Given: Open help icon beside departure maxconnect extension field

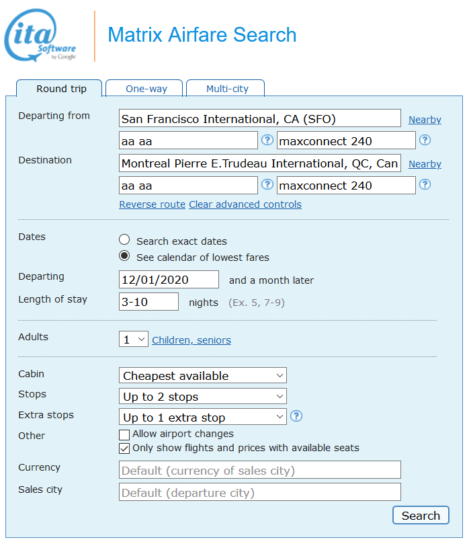Looking at the screenshot, I should [x=425, y=140].
